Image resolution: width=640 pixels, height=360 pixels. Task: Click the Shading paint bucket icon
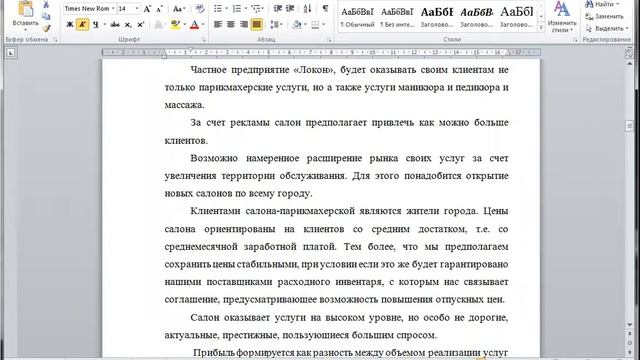[x=297, y=25]
